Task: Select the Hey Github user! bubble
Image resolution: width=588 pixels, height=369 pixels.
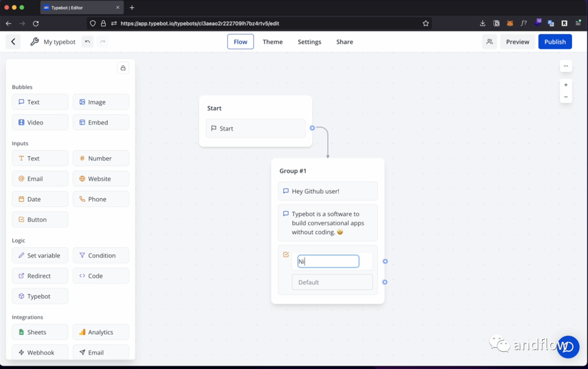Action: (x=328, y=191)
